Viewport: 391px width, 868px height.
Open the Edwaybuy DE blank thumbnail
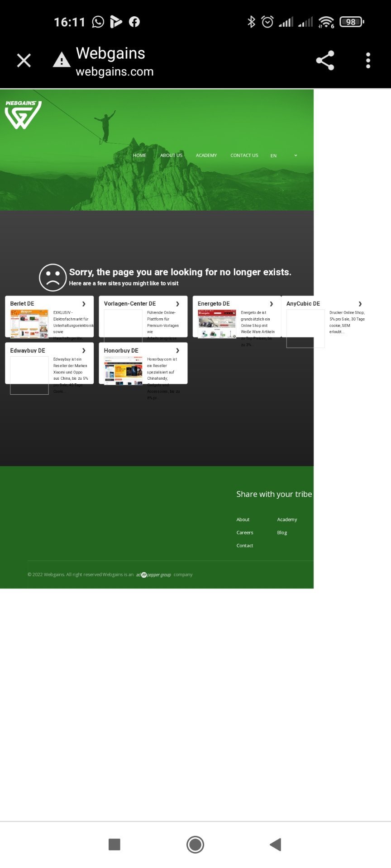[29, 375]
